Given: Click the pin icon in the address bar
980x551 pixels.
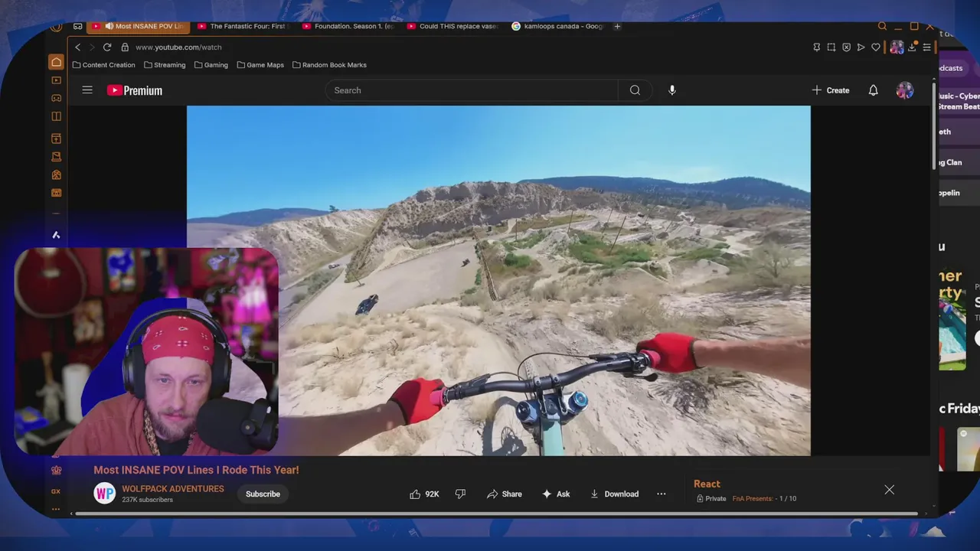Looking at the screenshot, I should pos(817,47).
